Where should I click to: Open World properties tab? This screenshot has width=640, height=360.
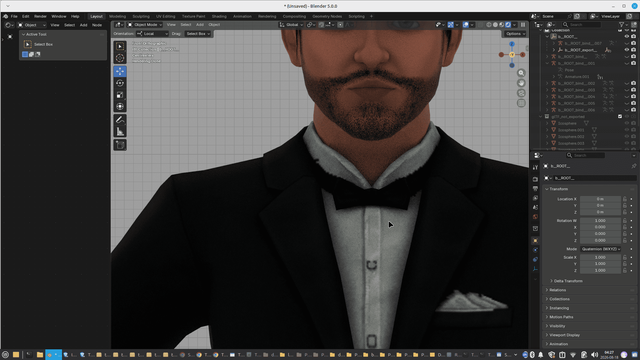(536, 217)
